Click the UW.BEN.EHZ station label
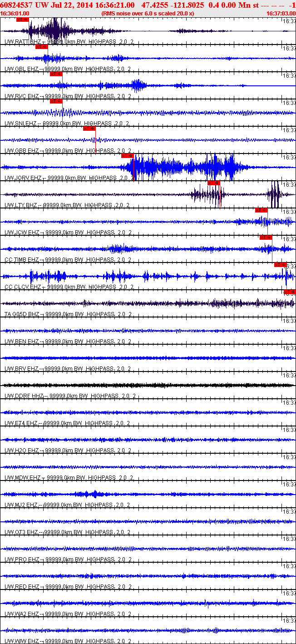 (x=68, y=342)
